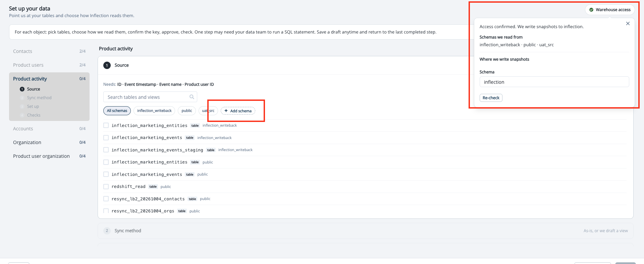Open the Contacts object in sidebar
This screenshot has height=264, width=644.
49,51
